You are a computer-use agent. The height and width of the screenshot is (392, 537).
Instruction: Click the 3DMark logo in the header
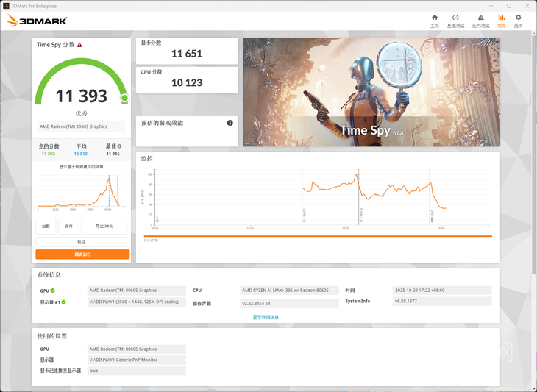[37, 21]
